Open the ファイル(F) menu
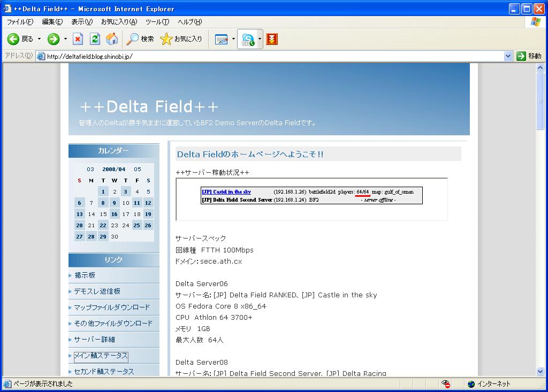The image size is (548, 392). click(x=20, y=22)
